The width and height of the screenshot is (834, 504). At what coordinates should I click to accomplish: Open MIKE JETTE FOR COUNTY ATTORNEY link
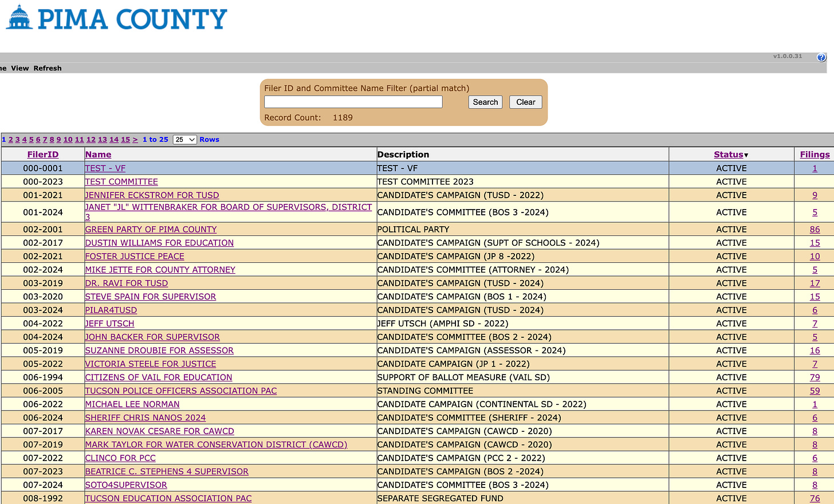pyautogui.click(x=160, y=270)
